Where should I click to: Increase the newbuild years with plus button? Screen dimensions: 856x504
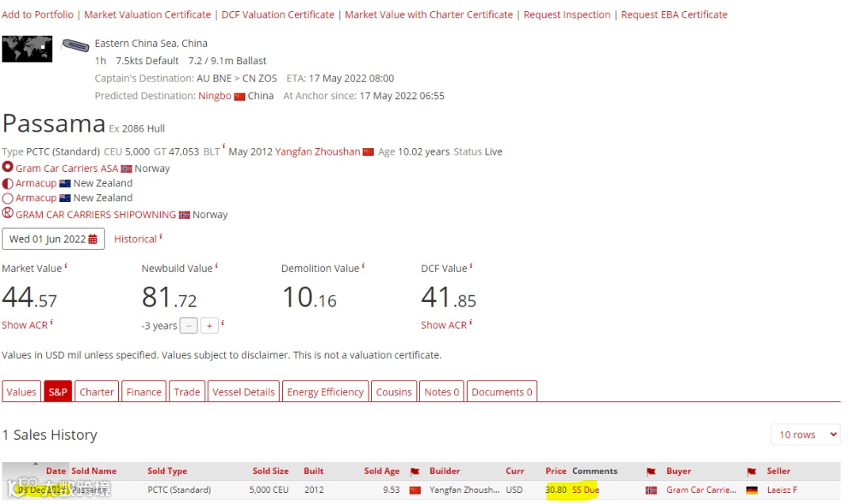209,326
